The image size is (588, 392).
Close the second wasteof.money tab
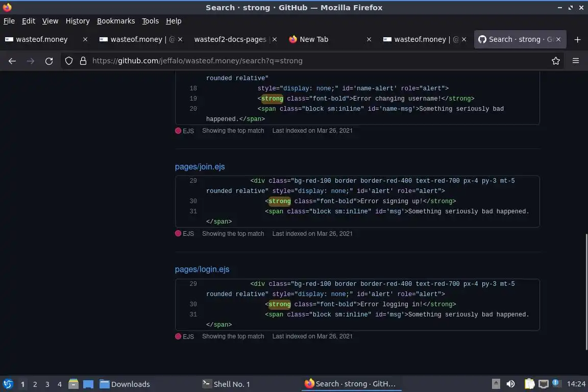click(x=180, y=39)
